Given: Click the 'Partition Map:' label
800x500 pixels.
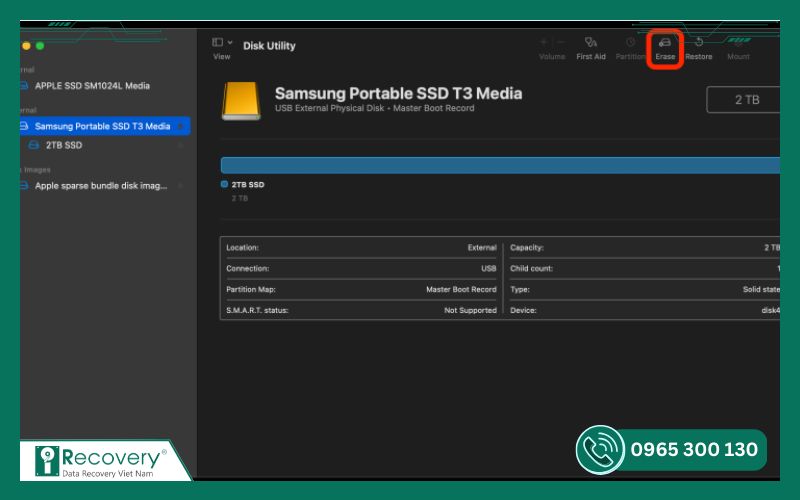Looking at the screenshot, I should [251, 289].
